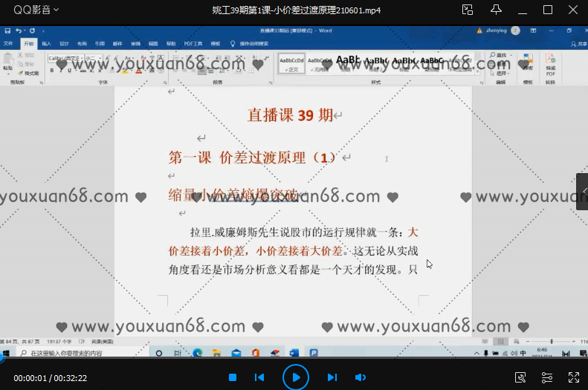The height and width of the screenshot is (390, 588).
Task: Enter fullscreen mode
Action: click(573, 377)
